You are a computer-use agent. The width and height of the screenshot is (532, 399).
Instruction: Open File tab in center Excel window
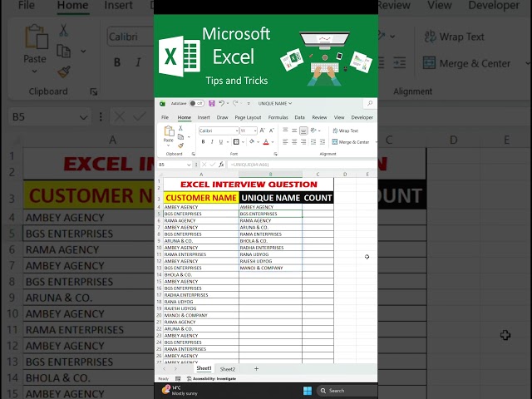coord(165,117)
